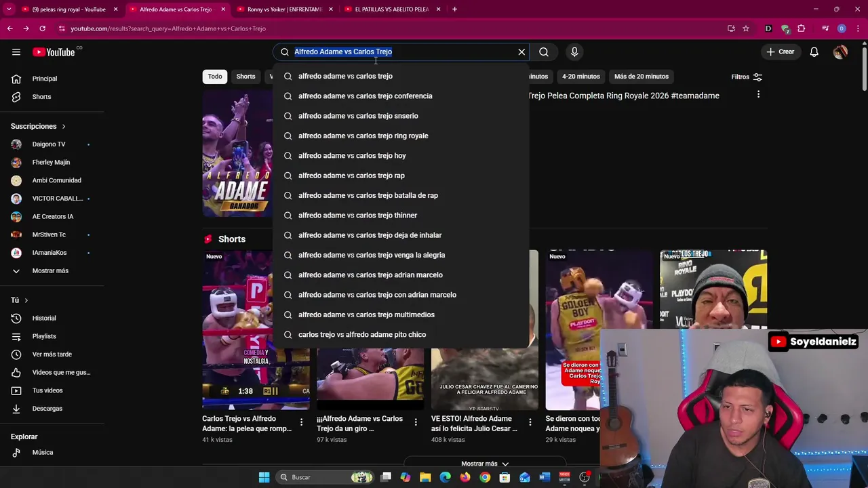Choose suggestion ending in thinner
Image resolution: width=868 pixels, height=488 pixels.
(401, 216)
